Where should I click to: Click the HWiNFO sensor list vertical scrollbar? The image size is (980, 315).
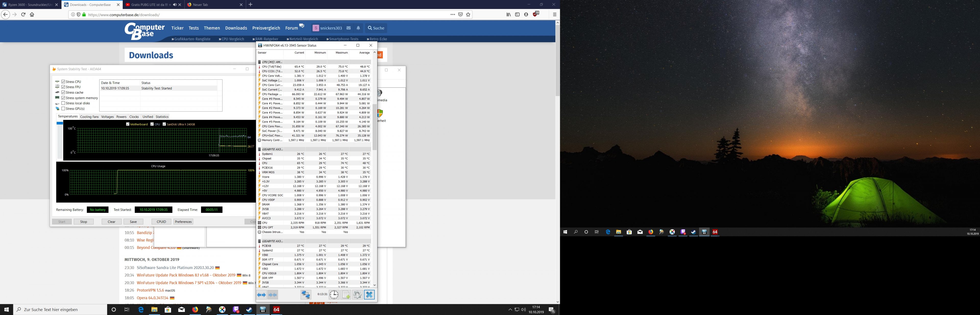tap(374, 128)
